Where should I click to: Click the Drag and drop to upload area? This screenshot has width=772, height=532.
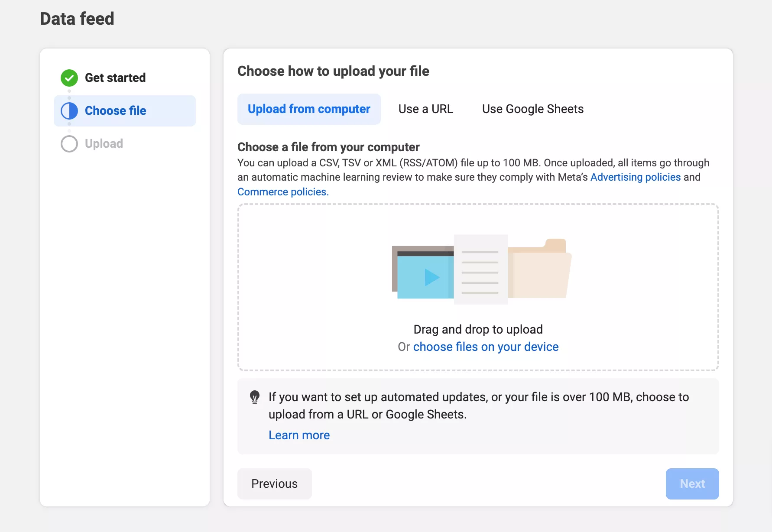coord(478,287)
